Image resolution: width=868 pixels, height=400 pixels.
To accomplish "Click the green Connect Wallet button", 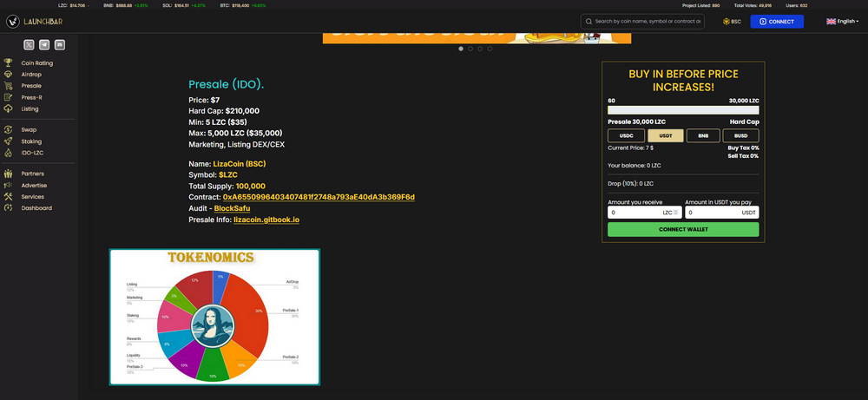I will pos(682,229).
